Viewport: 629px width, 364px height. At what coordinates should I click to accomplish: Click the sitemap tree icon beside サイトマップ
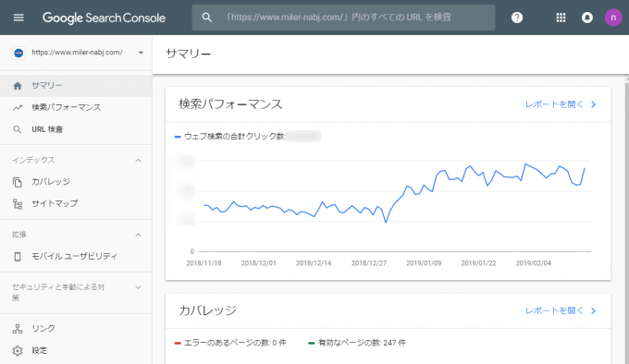pos(18,204)
